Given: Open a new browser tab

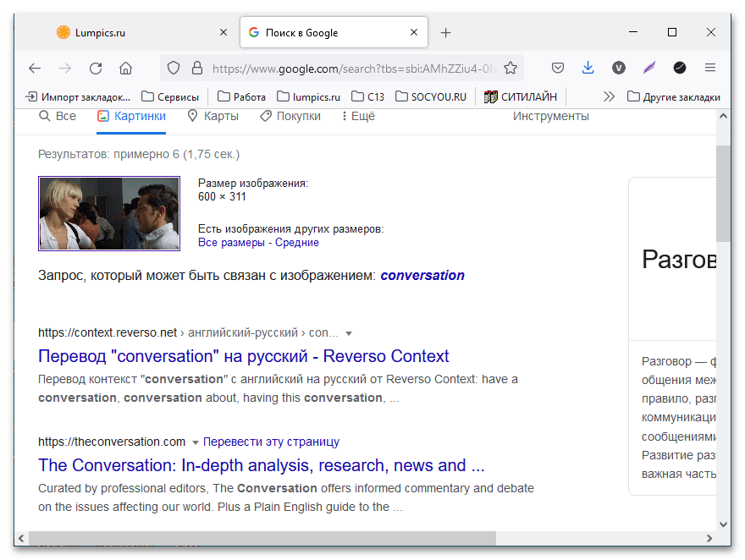Looking at the screenshot, I should 446,33.
